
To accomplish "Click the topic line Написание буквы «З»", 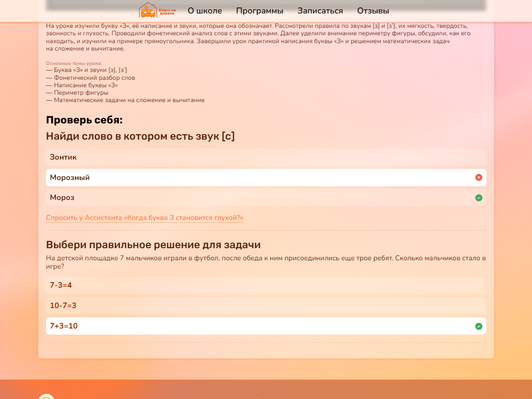I will click(82, 85).
